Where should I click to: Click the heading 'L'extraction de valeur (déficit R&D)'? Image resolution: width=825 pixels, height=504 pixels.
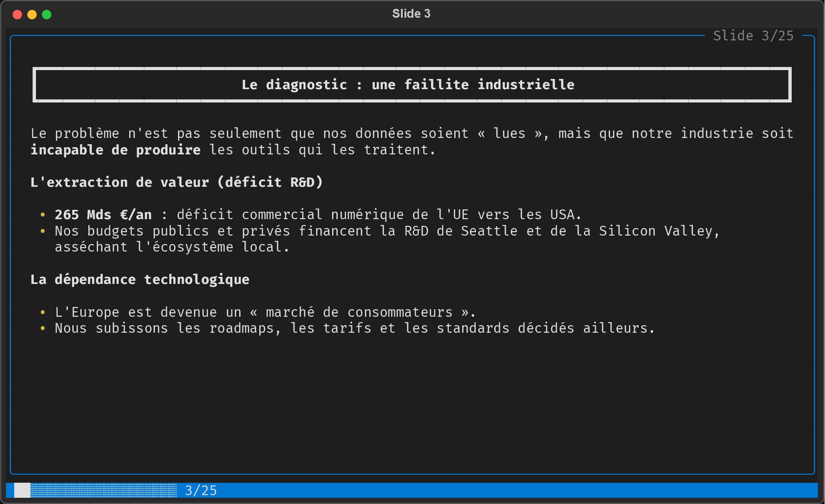coord(176,182)
